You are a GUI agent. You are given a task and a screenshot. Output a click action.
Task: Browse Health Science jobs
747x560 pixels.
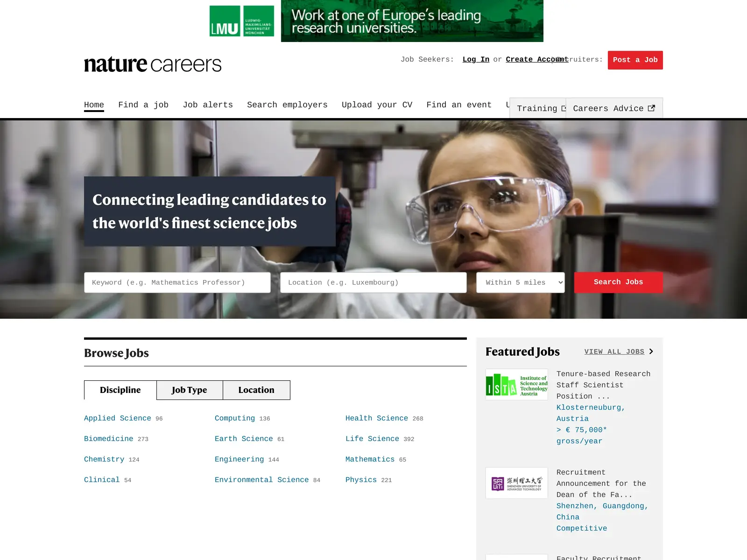[377, 419]
